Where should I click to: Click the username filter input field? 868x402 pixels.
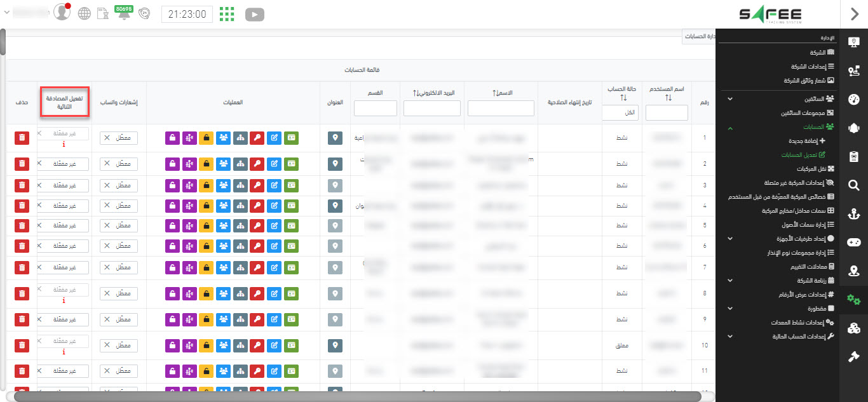[x=667, y=113]
